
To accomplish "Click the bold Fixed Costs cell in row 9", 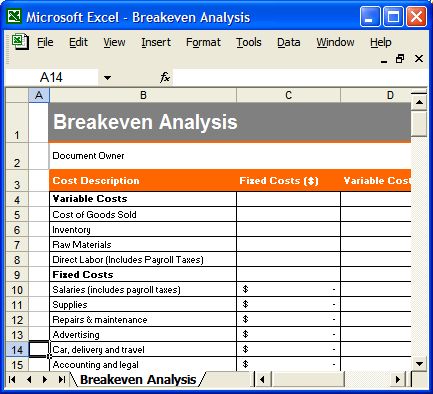I will pos(143,274).
